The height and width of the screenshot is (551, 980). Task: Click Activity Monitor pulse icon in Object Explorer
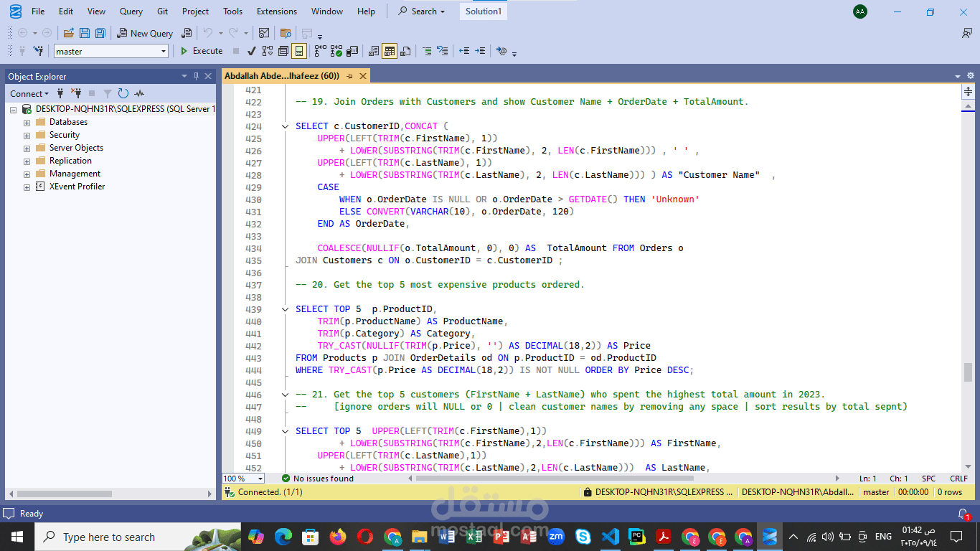click(138, 93)
